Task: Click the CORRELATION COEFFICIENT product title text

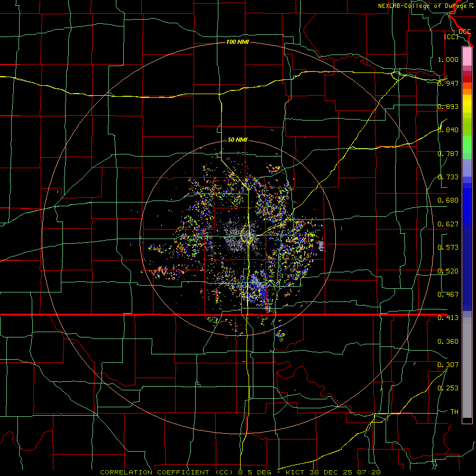Action: (x=167, y=472)
